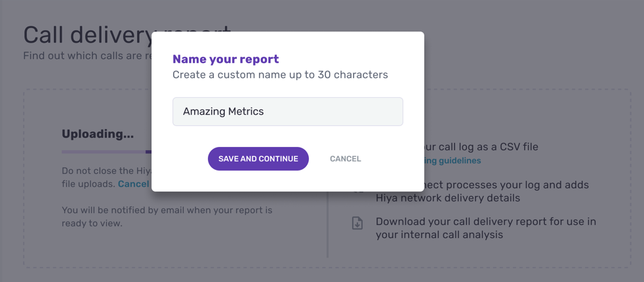Click the "Do not close" upload warning text
Image resolution: width=644 pixels, height=282 pixels.
point(98,171)
